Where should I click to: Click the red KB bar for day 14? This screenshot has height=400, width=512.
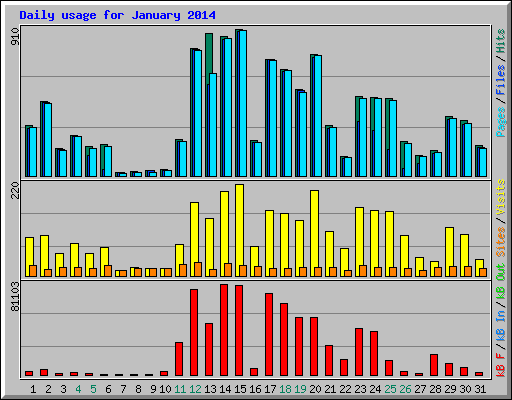[x=224, y=330]
